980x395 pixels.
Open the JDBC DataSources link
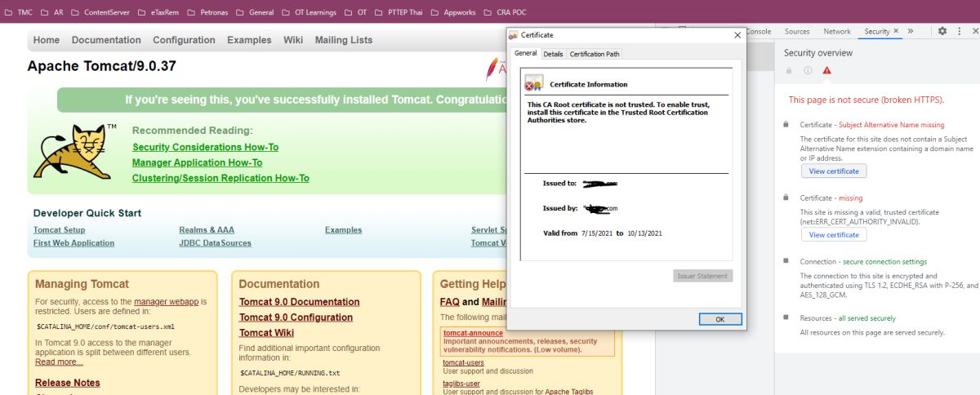pos(215,243)
